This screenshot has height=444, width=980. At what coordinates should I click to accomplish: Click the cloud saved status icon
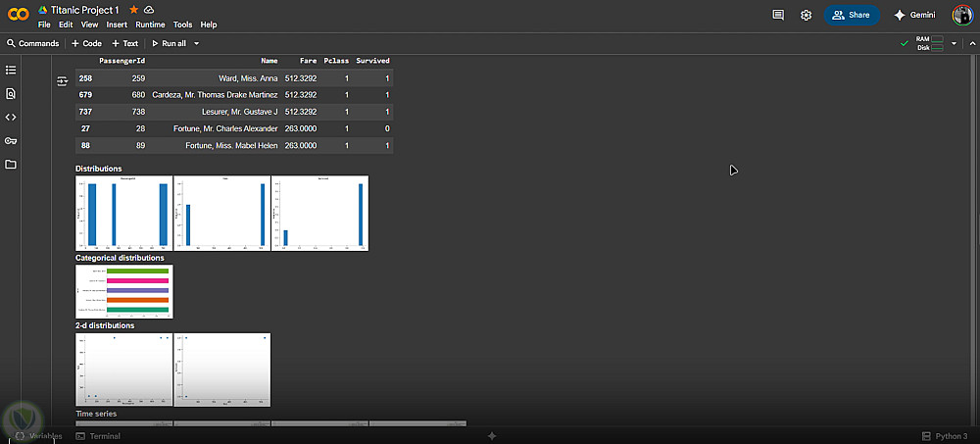(149, 10)
